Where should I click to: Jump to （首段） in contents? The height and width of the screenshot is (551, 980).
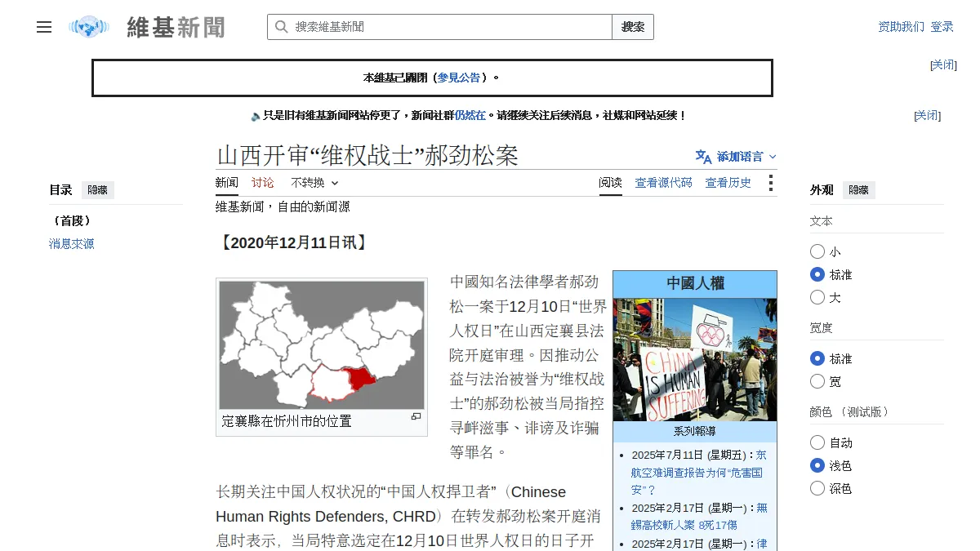click(71, 220)
